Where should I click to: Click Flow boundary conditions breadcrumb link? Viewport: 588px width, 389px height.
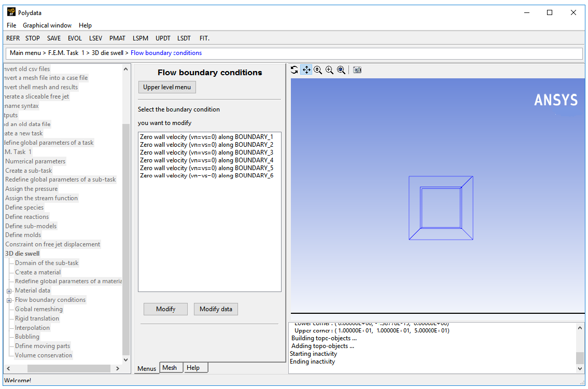click(166, 53)
